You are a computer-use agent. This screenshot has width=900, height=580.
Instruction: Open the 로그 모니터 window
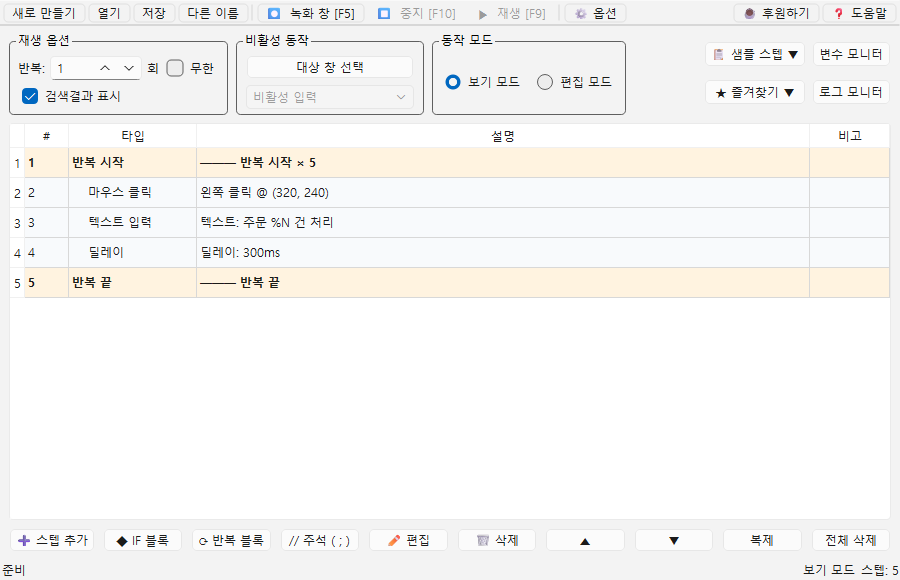tap(851, 92)
